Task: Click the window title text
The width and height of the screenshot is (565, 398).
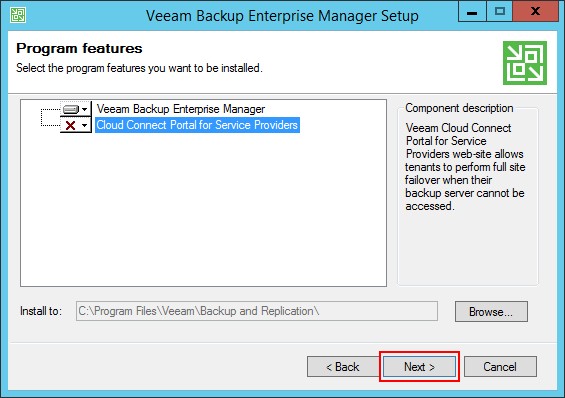Action: pos(282,16)
